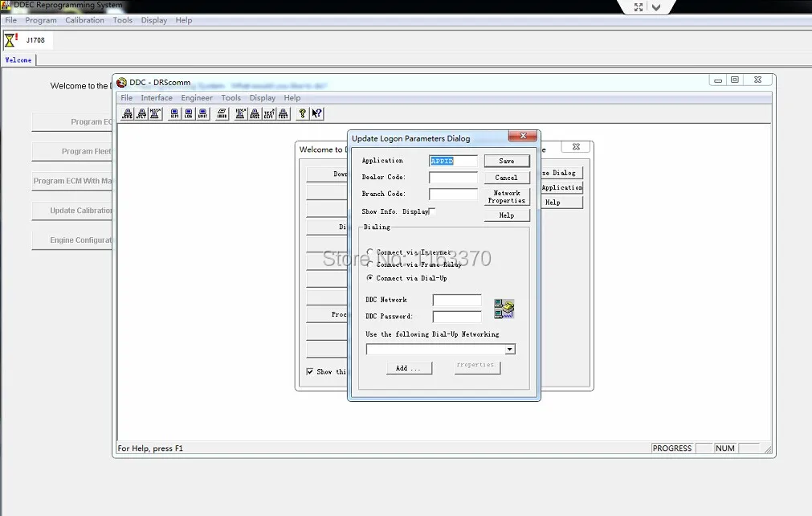812x516 pixels.
Task: Click the Add ... button
Action: click(x=409, y=368)
